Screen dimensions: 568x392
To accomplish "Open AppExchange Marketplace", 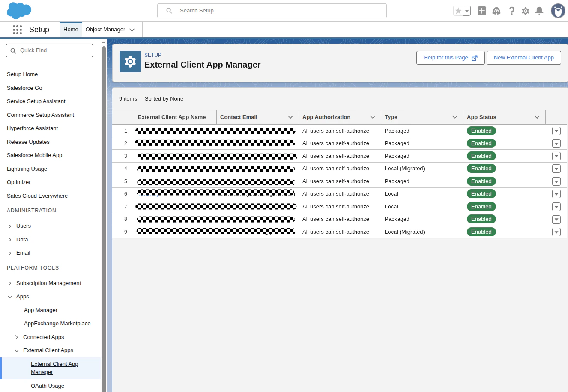I will (57, 324).
